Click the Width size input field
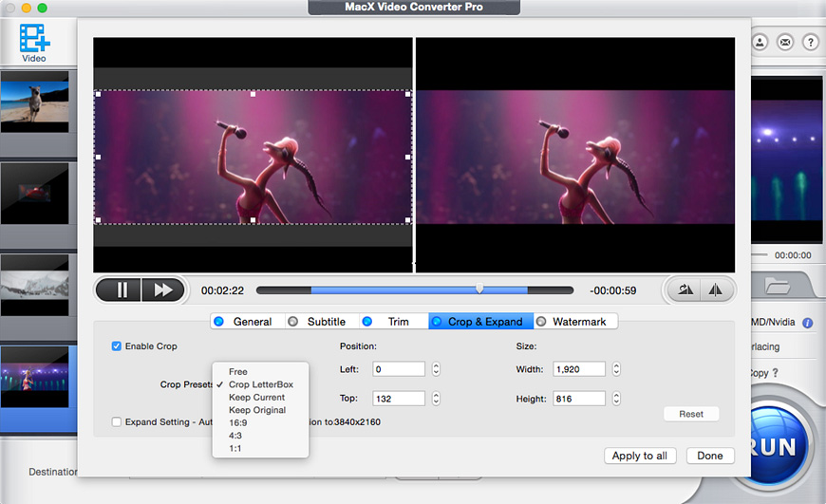This screenshot has width=826, height=504. [x=579, y=369]
